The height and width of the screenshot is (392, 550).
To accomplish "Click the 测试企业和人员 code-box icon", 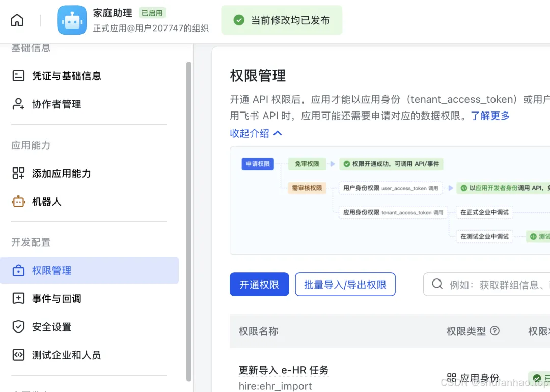I will coord(19,355).
